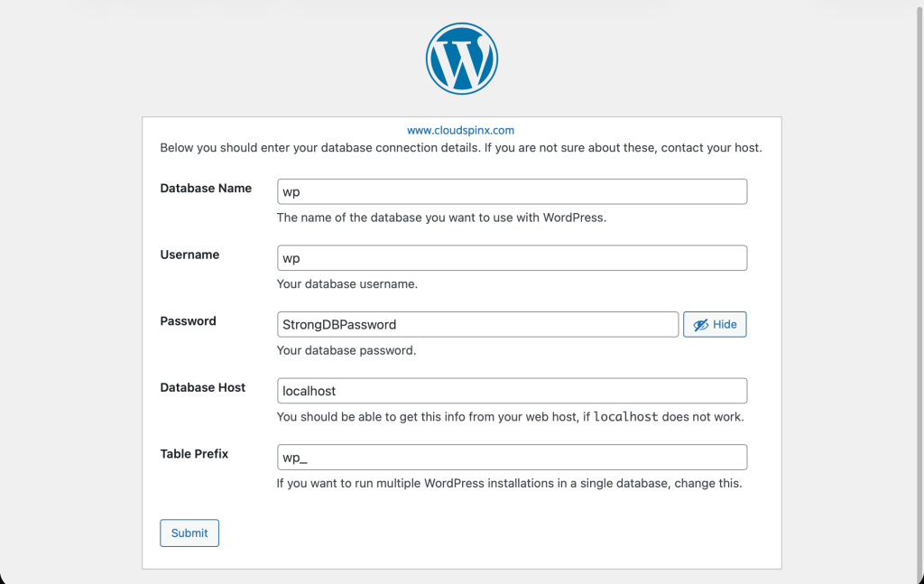Click the monospace "localhost" word in the host hint
Image resolution: width=924 pixels, height=584 pixels.
click(625, 417)
